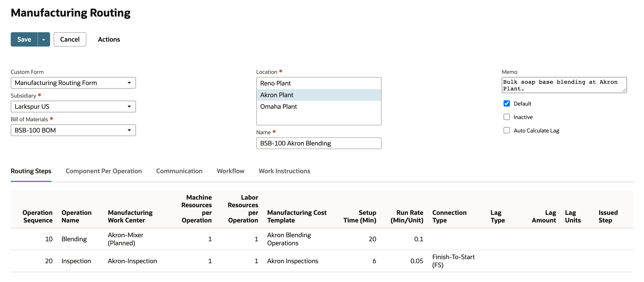Select Omaha Plant in Location list

point(318,107)
